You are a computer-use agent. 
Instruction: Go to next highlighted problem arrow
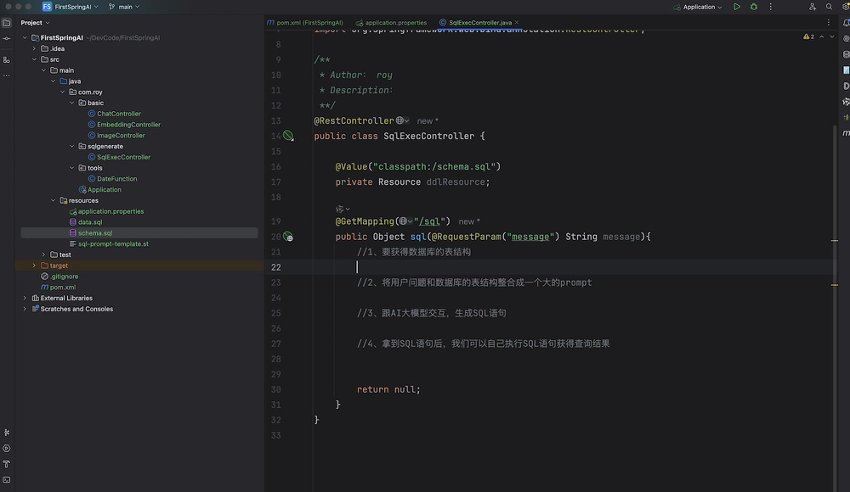pos(832,36)
